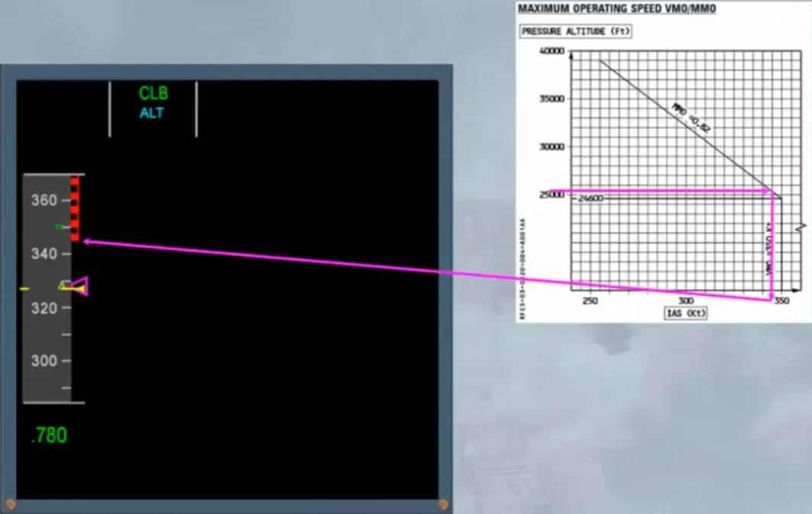Select the 360 mark on speed tape
This screenshot has height=514, width=812.
click(44, 201)
